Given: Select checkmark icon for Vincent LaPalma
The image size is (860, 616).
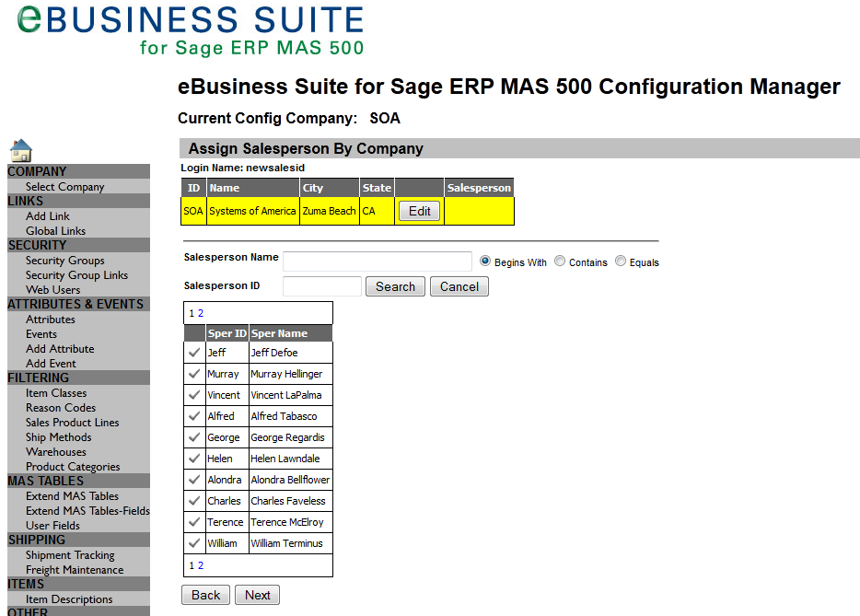Looking at the screenshot, I should click(193, 395).
